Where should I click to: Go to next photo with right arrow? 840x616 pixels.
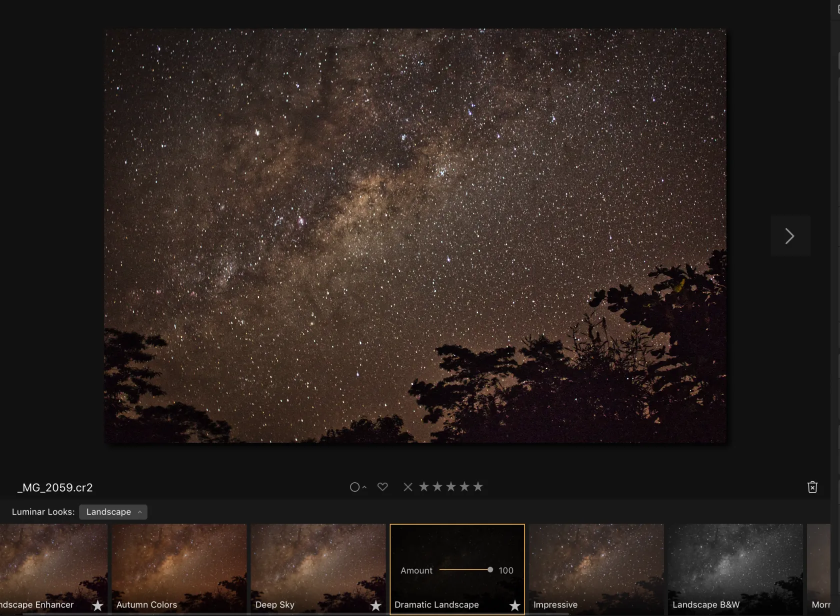(790, 236)
